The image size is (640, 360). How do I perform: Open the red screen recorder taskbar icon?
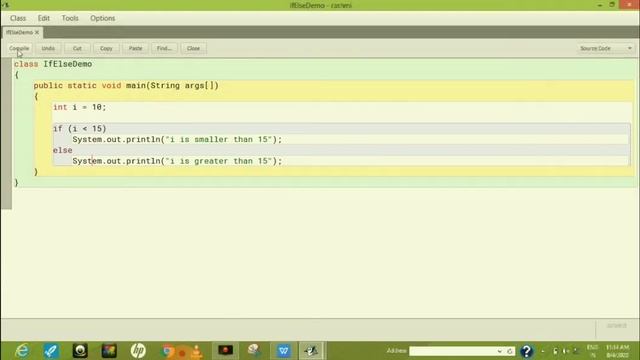tap(225, 351)
